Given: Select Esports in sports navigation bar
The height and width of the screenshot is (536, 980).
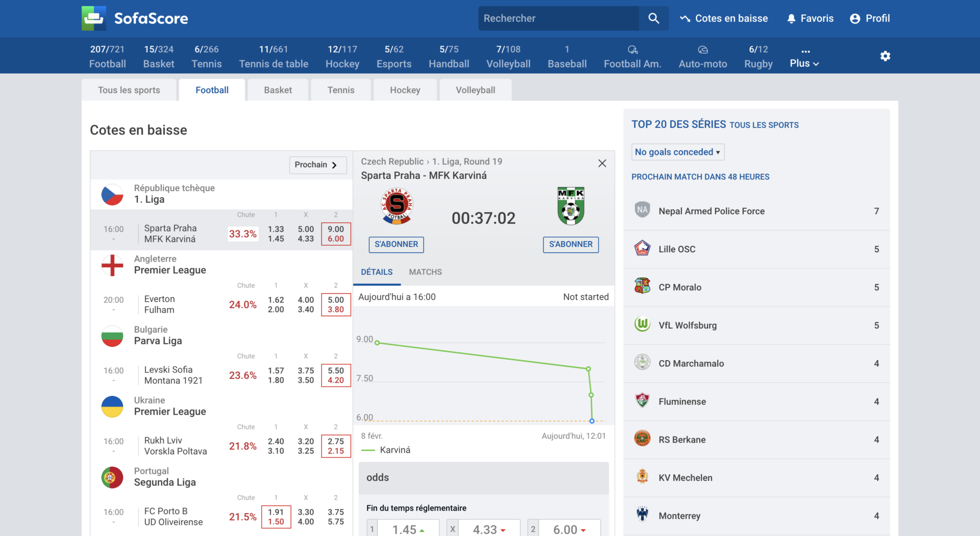Looking at the screenshot, I should (x=394, y=56).
